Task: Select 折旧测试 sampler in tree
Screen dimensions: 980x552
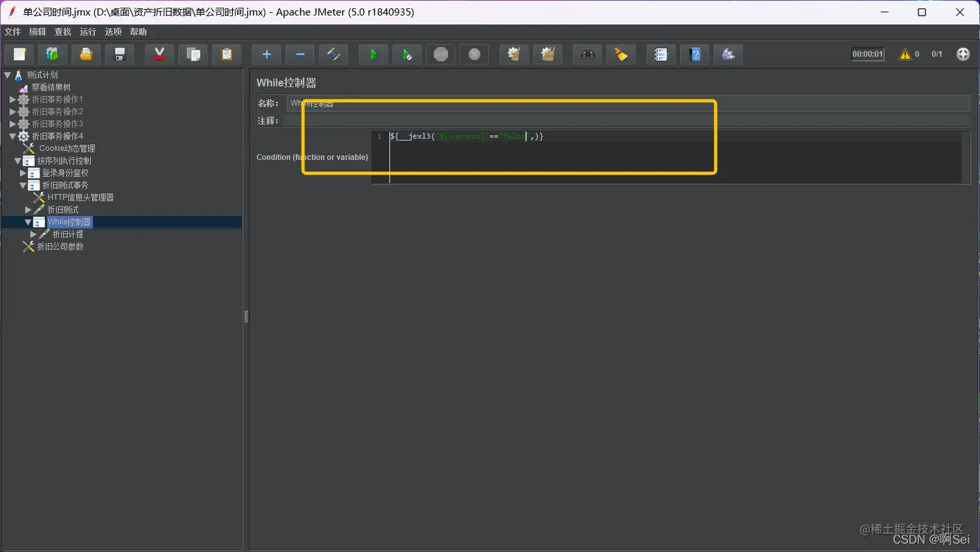Action: pyautogui.click(x=63, y=210)
